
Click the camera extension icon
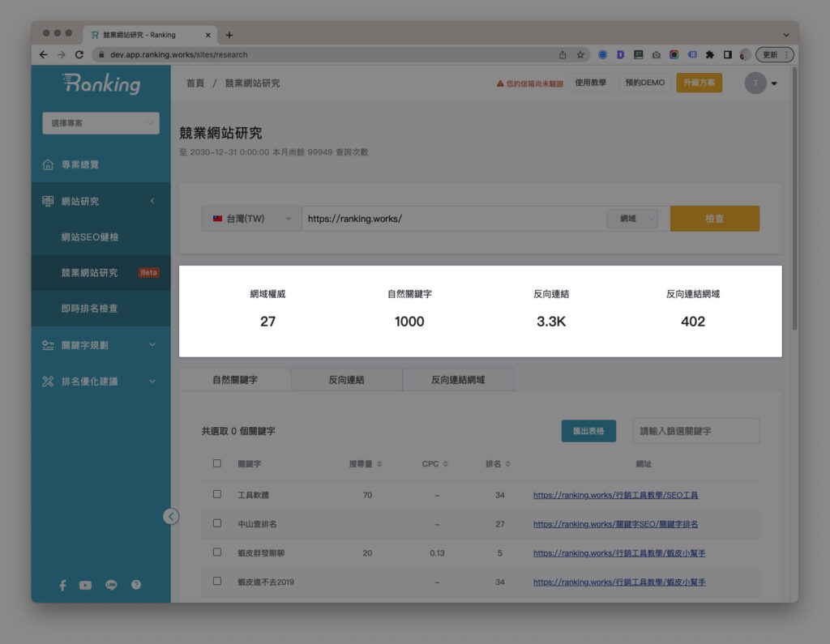coord(657,54)
